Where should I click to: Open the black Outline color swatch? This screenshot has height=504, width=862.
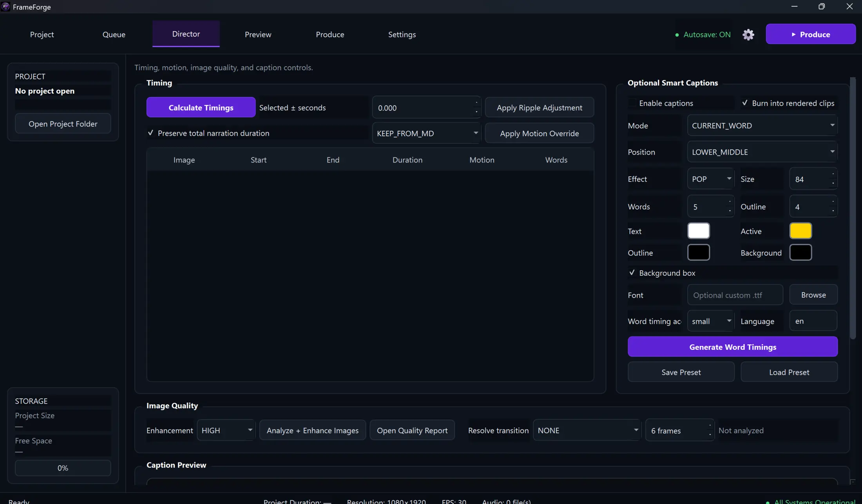[x=699, y=253]
